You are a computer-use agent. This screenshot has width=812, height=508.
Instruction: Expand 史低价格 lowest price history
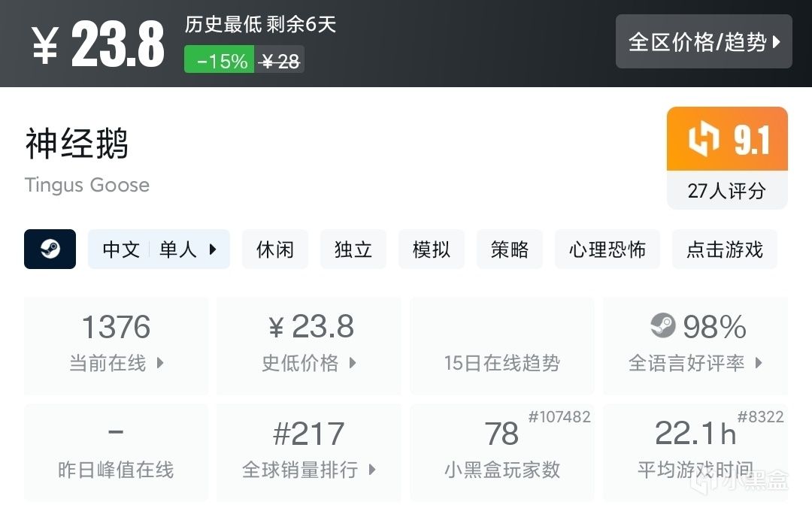click(353, 363)
